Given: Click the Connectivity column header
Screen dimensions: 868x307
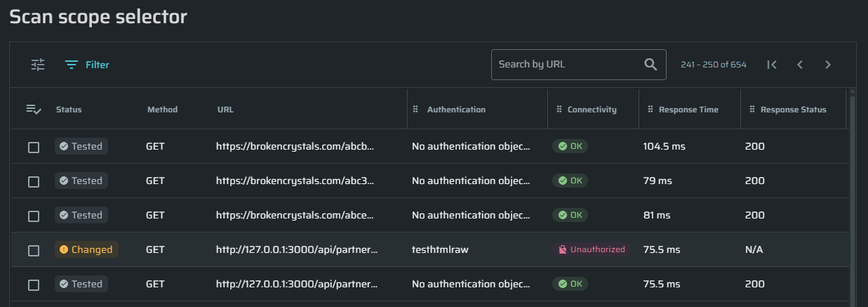Looking at the screenshot, I should (592, 110).
